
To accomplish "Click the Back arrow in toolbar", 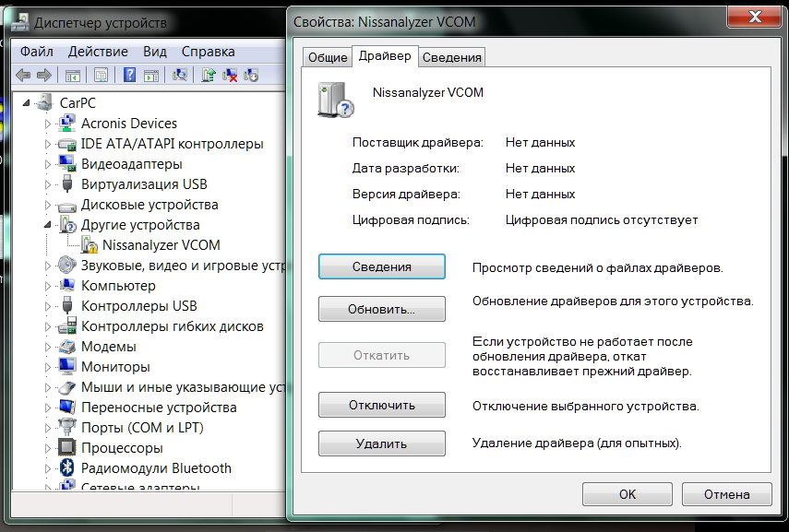I will [x=22, y=76].
